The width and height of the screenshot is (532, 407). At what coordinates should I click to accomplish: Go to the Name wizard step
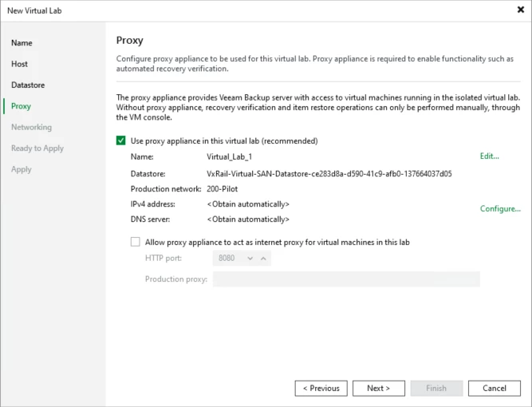click(x=22, y=43)
